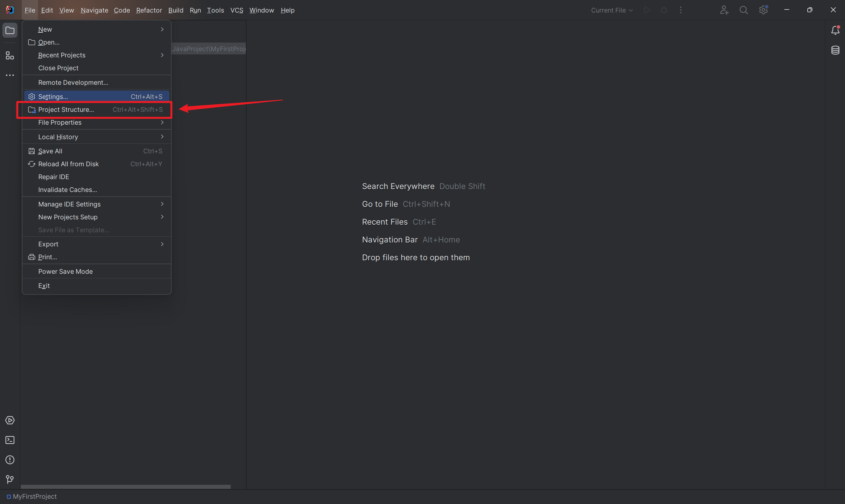Click the horizontal scrollbar in project panel
The height and width of the screenshot is (504, 845).
click(126, 487)
